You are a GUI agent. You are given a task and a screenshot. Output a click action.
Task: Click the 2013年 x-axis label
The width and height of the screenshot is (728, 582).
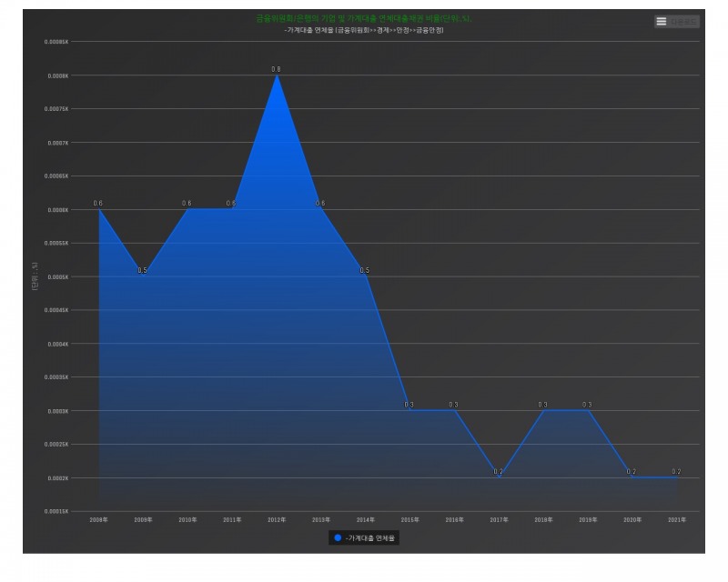[x=321, y=519]
